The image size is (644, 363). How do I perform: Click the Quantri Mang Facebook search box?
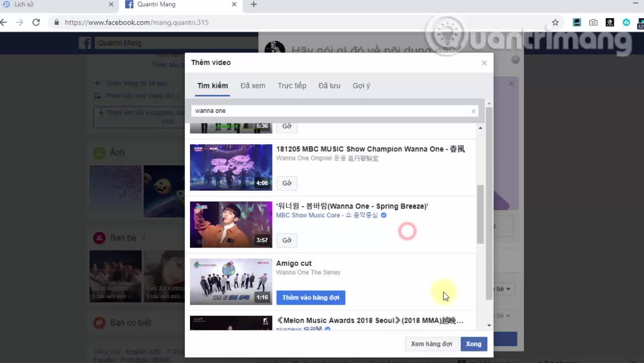176,43
